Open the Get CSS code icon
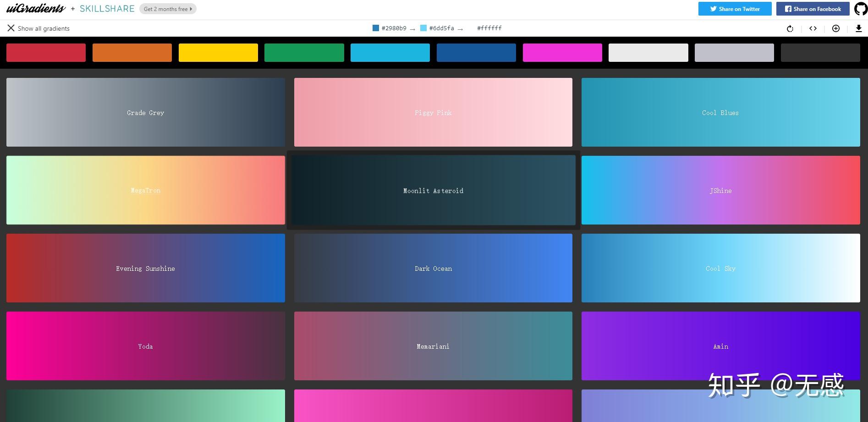868x422 pixels. click(x=813, y=28)
